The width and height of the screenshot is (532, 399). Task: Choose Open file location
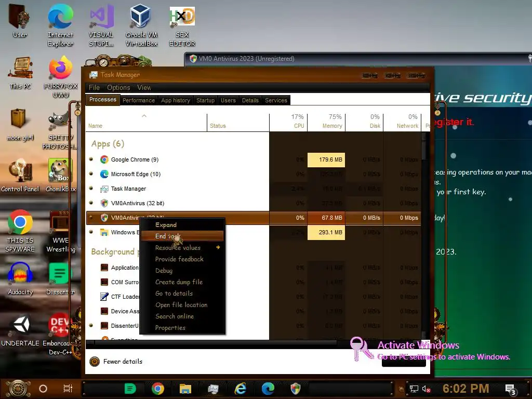[x=182, y=304]
